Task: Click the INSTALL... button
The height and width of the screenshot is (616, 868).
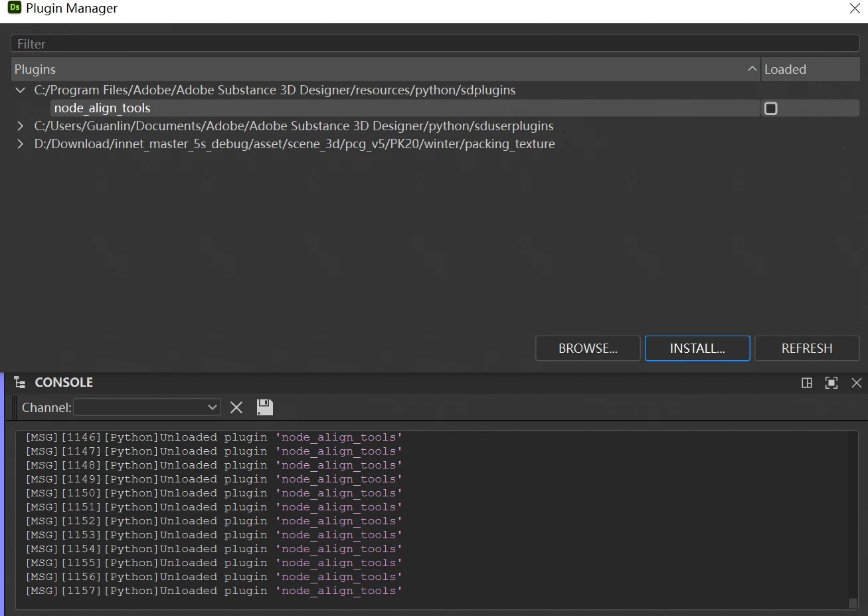Action: point(697,348)
